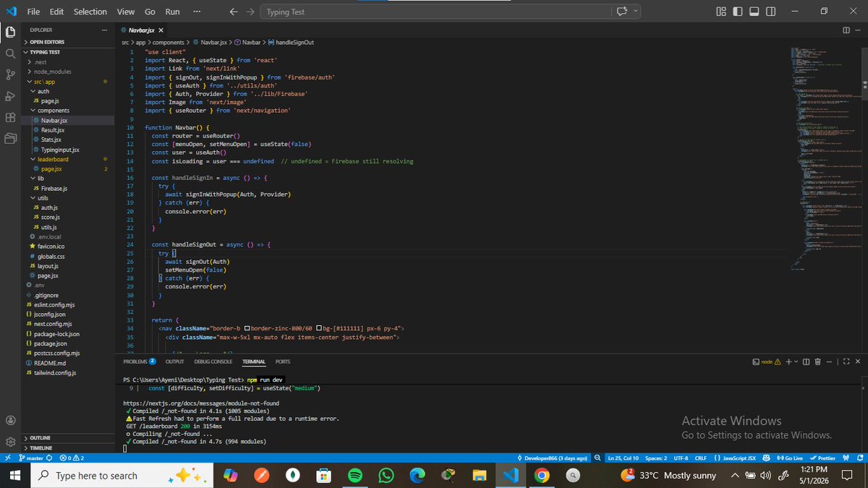868x488 pixels.
Task: Click the Windows Start button
Action: point(16,475)
